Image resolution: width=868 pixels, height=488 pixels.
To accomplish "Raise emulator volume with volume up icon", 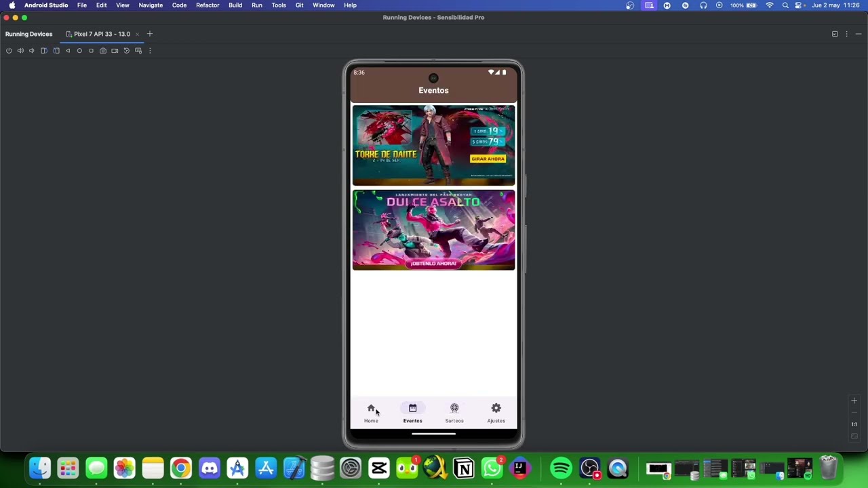I will coord(20,51).
